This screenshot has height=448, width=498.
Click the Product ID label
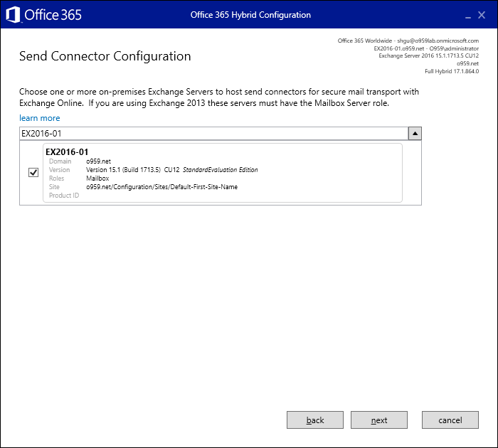coord(64,196)
